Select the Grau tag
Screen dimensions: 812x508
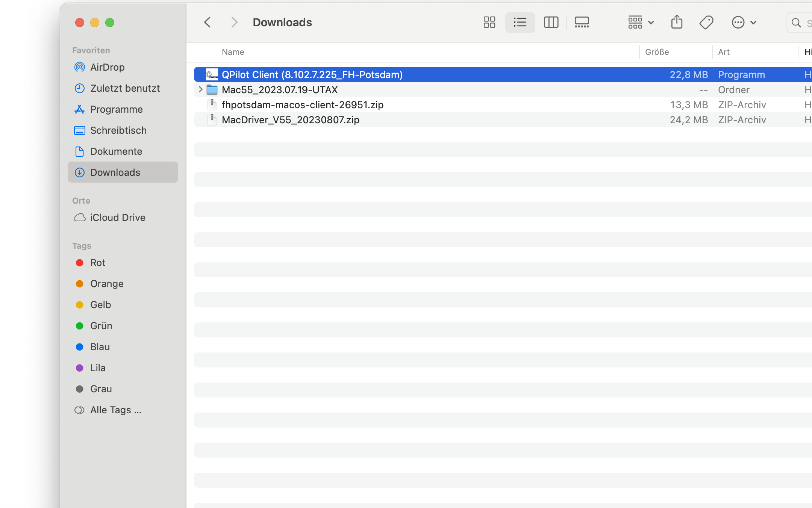coord(123,389)
